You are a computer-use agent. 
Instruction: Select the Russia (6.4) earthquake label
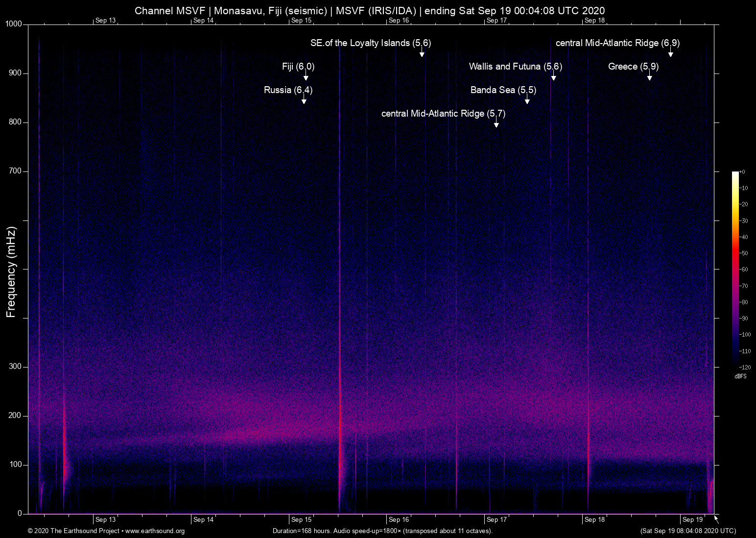(288, 90)
